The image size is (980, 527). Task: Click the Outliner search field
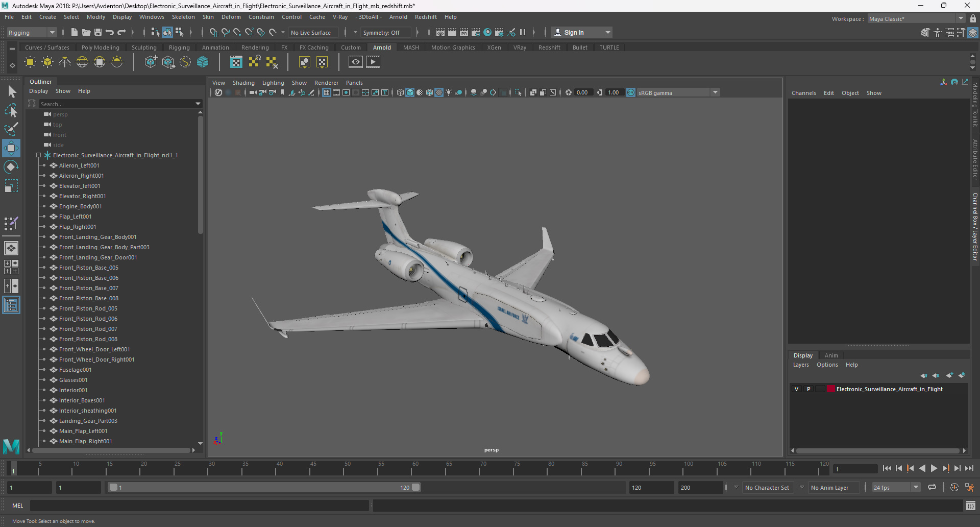[x=117, y=104]
